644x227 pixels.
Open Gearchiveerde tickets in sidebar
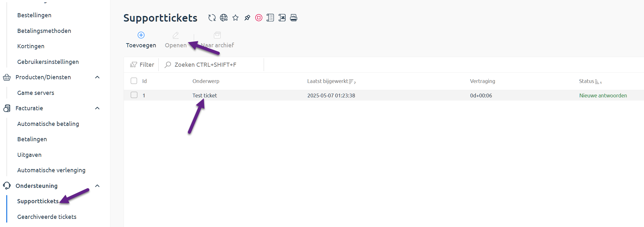point(47,217)
